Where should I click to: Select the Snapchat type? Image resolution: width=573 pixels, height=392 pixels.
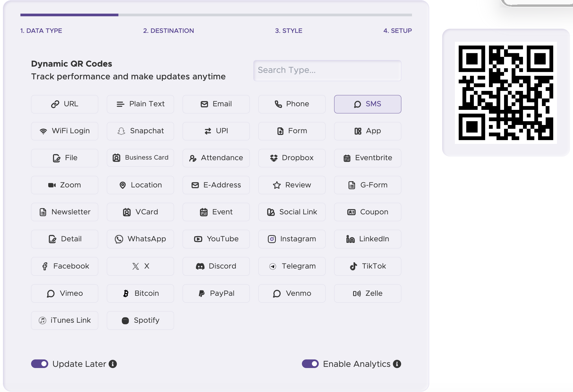pyautogui.click(x=140, y=131)
